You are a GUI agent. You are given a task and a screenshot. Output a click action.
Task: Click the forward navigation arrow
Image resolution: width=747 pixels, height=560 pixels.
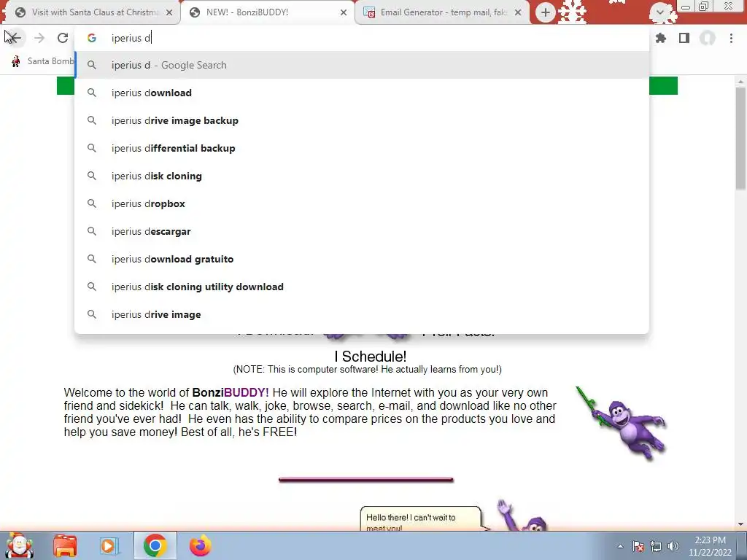(x=39, y=38)
